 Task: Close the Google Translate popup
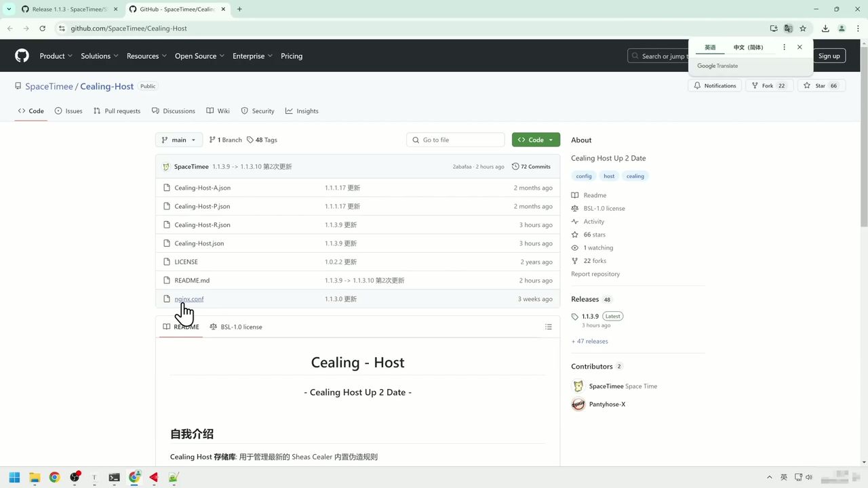800,47
